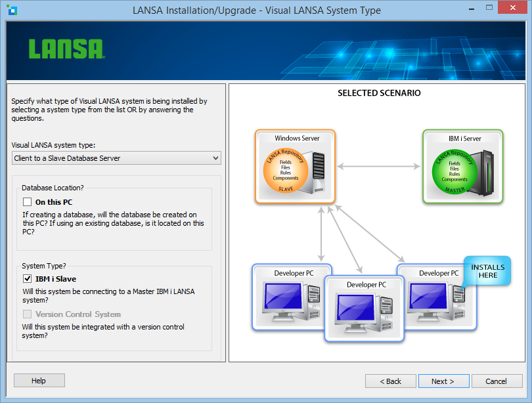Screen dimensions: 532x403
Task: Close the installer window
Action: pos(513,7)
